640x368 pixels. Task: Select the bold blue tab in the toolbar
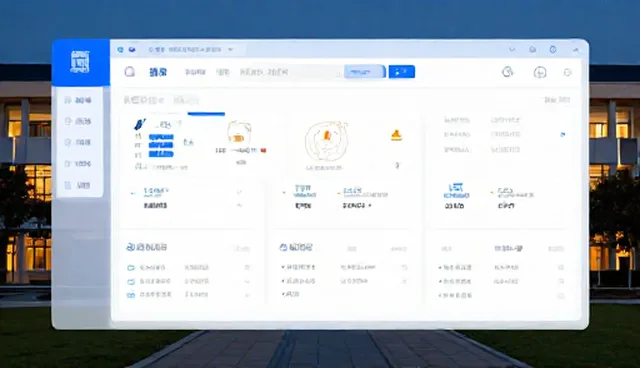click(158, 72)
